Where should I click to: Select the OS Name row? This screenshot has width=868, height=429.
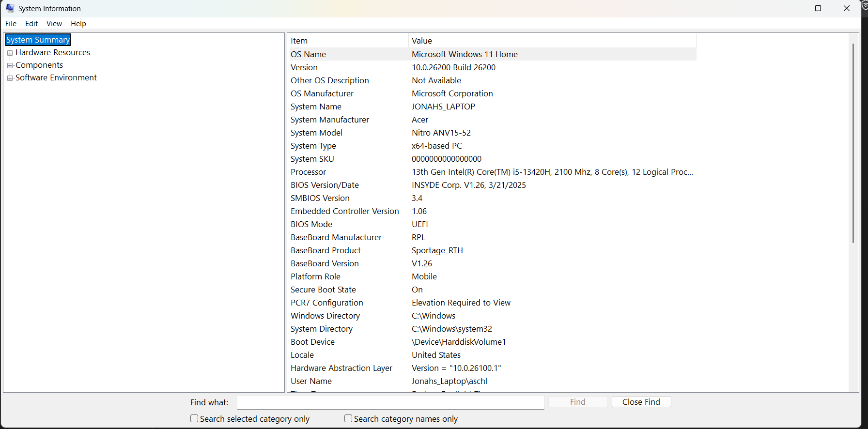point(493,54)
